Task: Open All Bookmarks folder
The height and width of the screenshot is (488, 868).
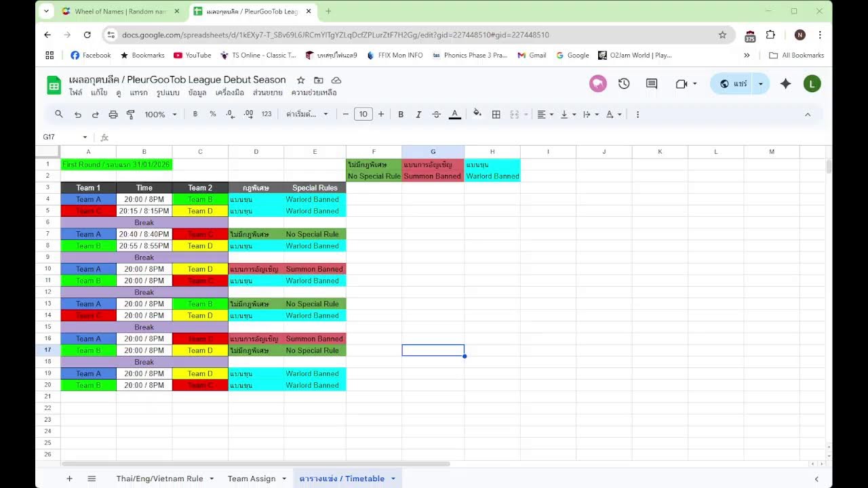Action: 796,55
